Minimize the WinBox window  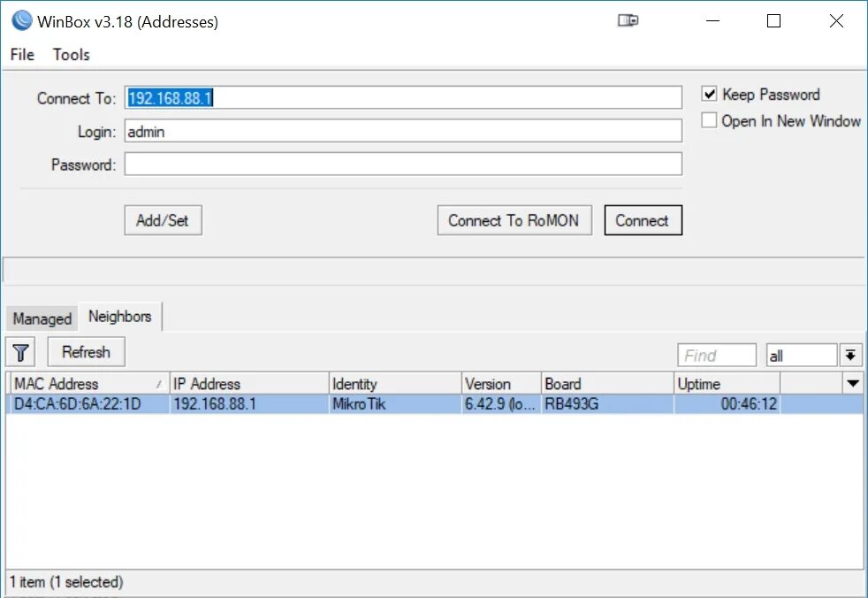click(x=713, y=21)
